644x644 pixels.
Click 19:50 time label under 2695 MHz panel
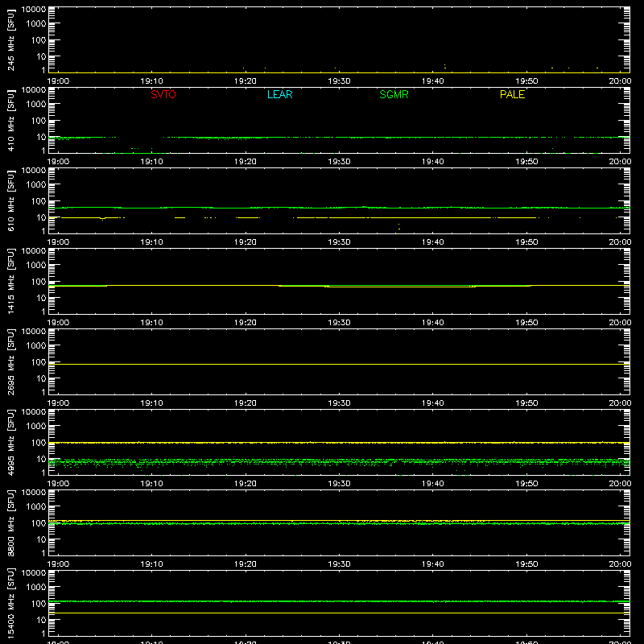click(x=526, y=403)
